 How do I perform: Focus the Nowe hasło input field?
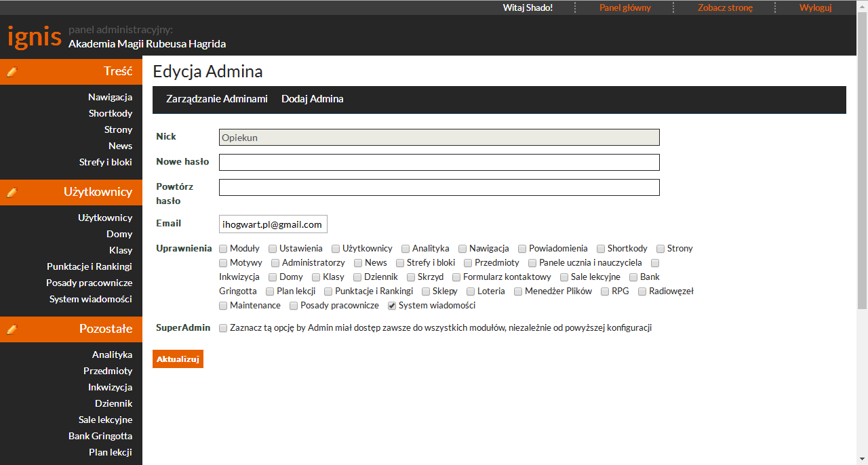(x=439, y=163)
